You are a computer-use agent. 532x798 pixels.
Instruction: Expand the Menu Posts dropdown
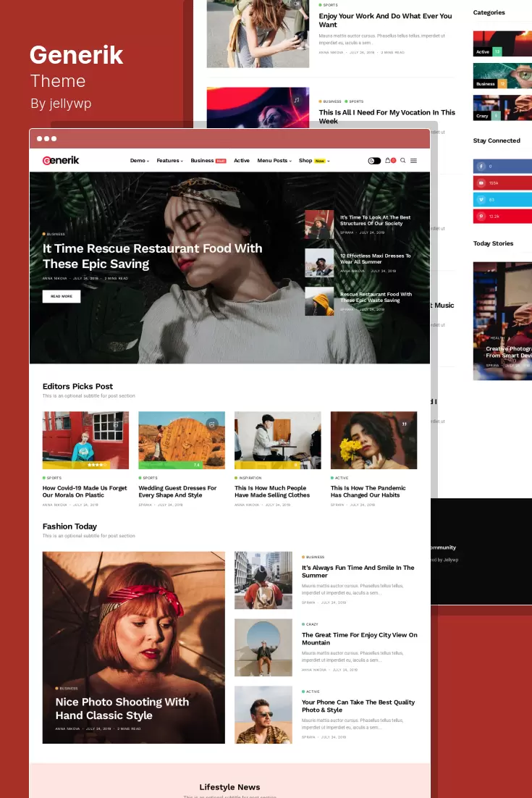[274, 161]
